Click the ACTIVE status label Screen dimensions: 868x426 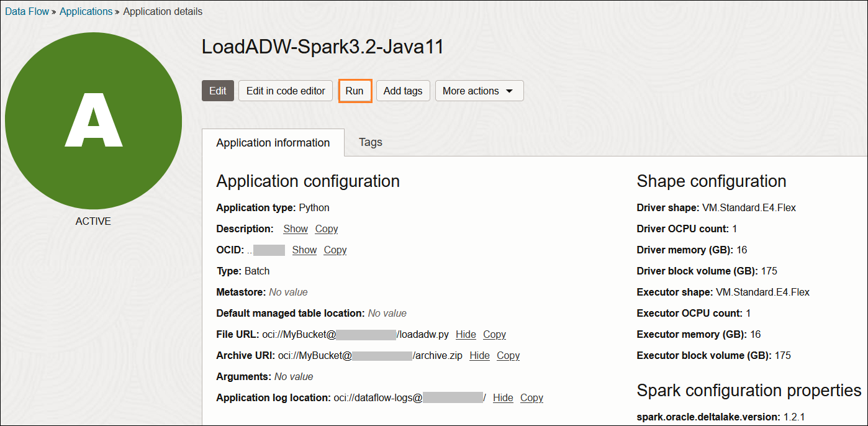[x=93, y=221]
